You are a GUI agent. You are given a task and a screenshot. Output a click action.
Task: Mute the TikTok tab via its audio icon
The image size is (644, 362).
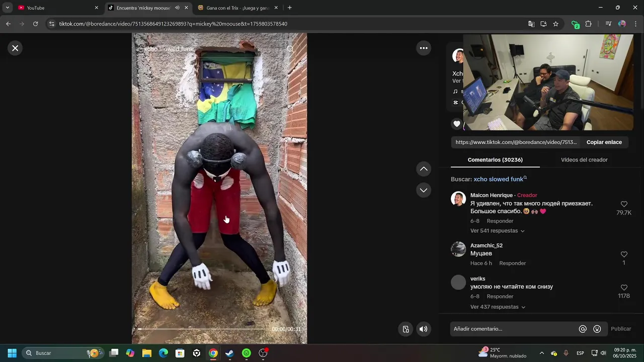coord(177,8)
